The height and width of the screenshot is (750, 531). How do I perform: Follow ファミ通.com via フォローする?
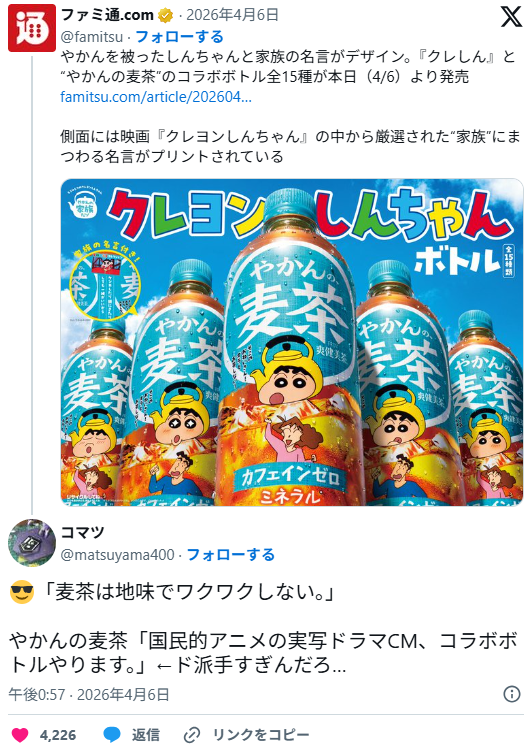[x=179, y=36]
